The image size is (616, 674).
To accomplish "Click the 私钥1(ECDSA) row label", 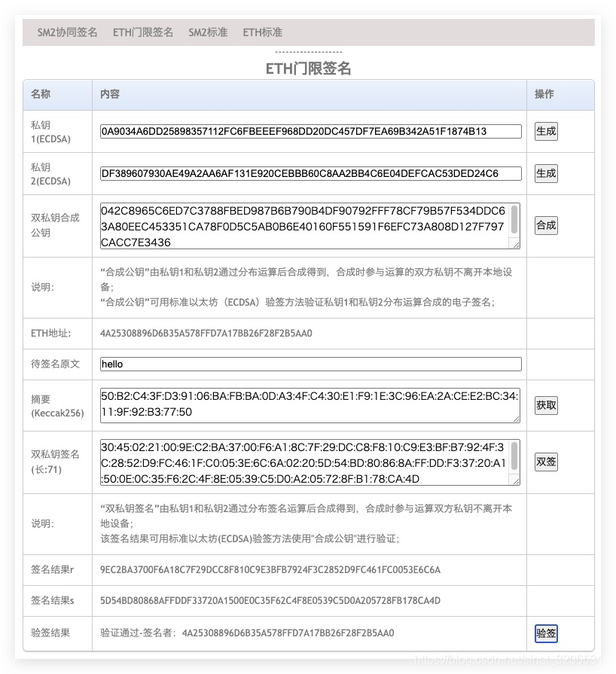I will click(50, 132).
